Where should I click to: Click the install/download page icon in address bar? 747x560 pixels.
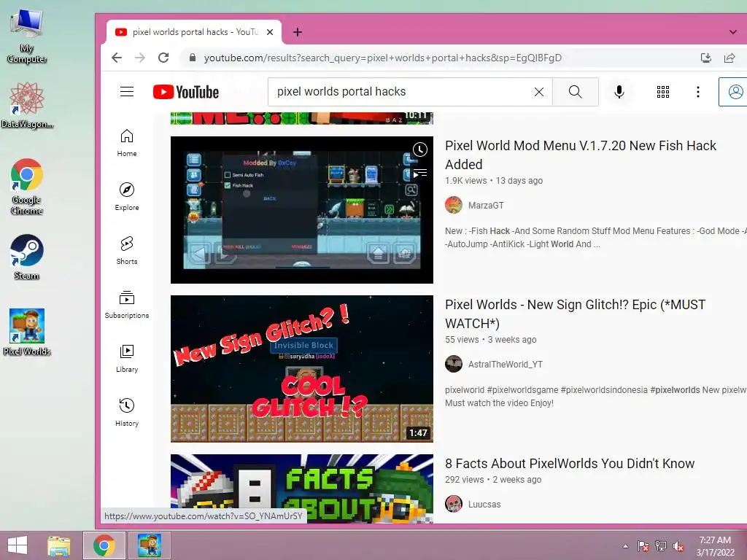tap(706, 58)
